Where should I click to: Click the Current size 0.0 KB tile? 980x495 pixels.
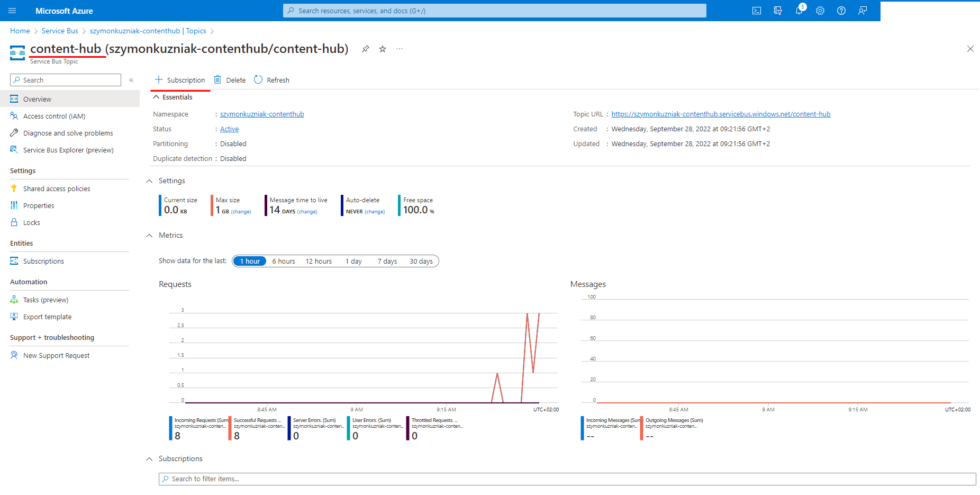click(x=179, y=205)
